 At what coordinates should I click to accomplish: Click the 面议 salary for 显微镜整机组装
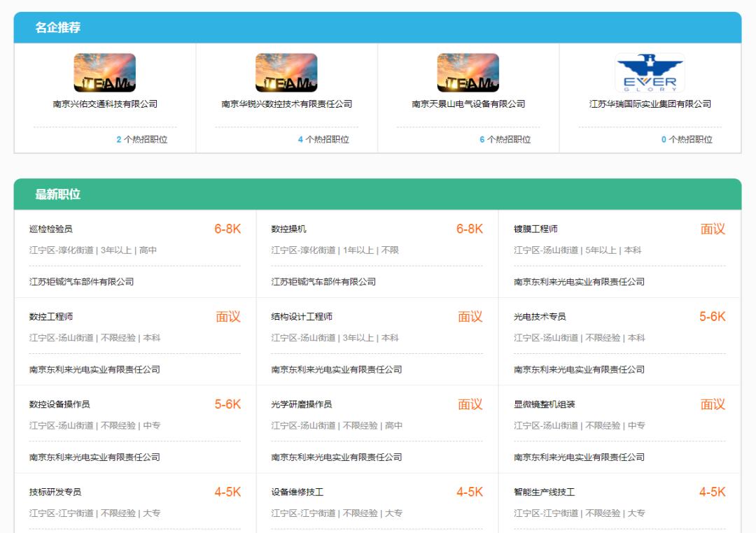[x=713, y=404]
